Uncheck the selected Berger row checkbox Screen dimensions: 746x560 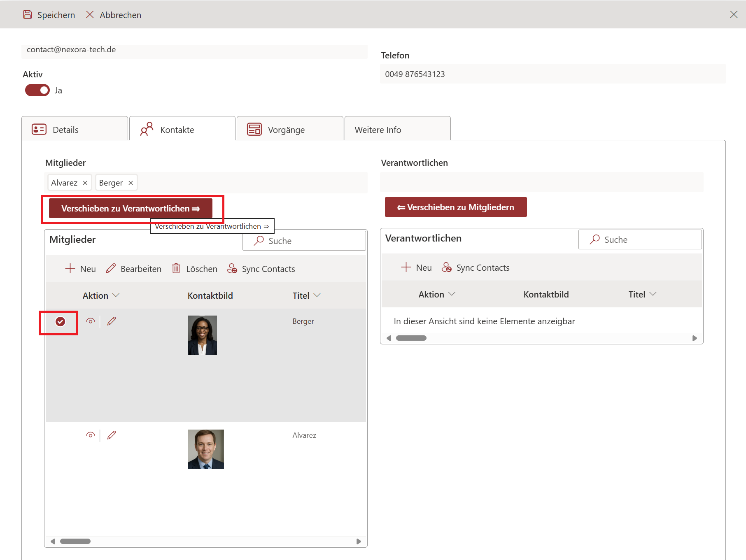(61, 321)
